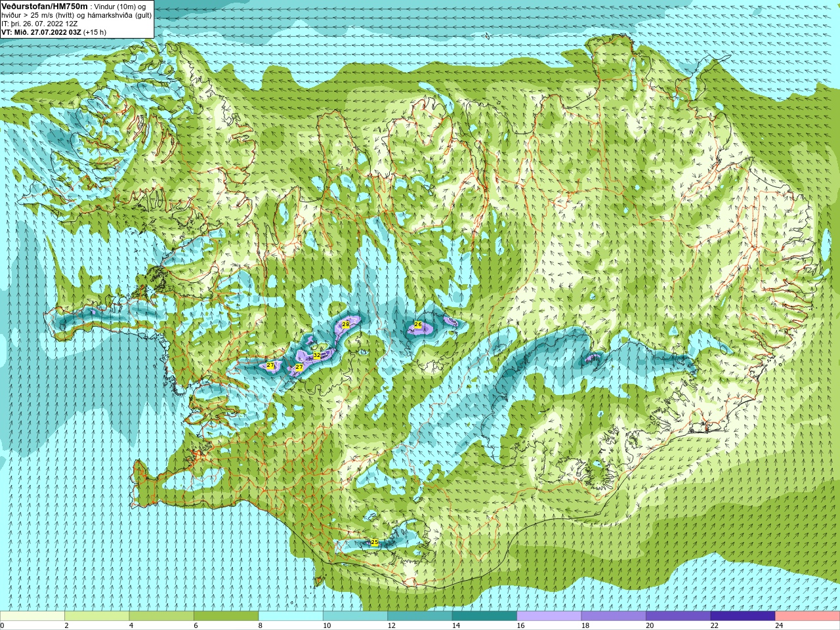Screen dimensions: 840x630
Task: Click the 18–20 m/s purple legend swatch
Action: click(x=614, y=616)
